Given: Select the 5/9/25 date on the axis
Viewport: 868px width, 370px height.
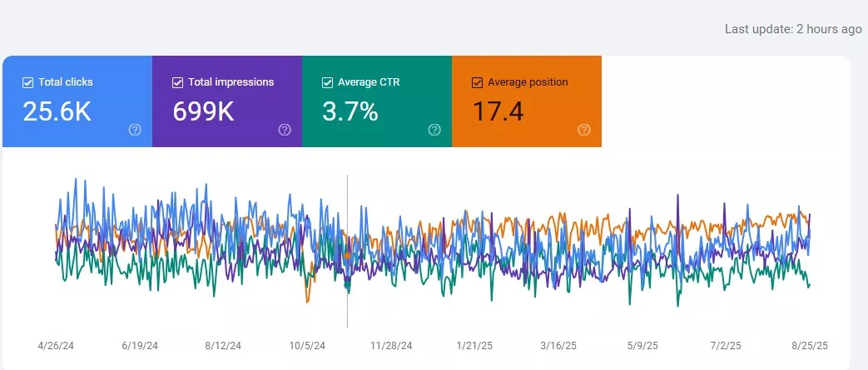Looking at the screenshot, I should [641, 345].
